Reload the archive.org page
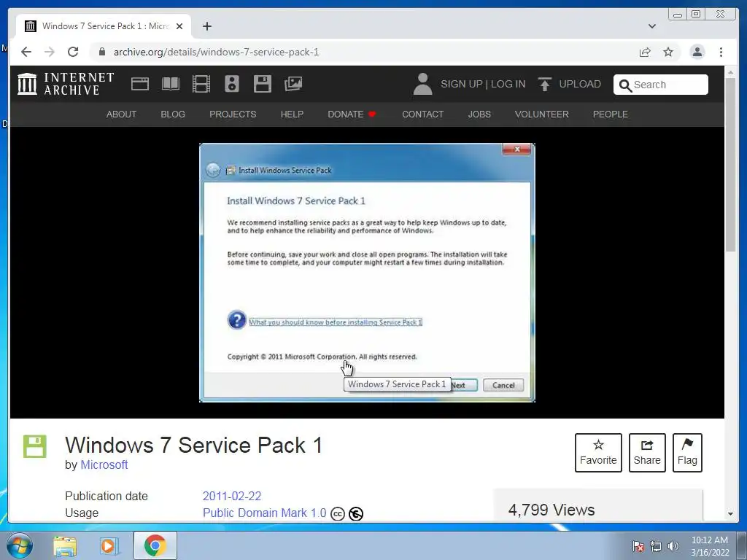Viewport: 747px width, 560px height. pyautogui.click(x=73, y=52)
